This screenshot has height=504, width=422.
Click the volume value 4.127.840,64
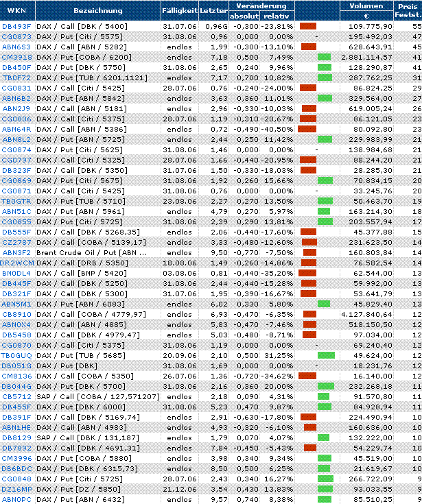point(366,314)
